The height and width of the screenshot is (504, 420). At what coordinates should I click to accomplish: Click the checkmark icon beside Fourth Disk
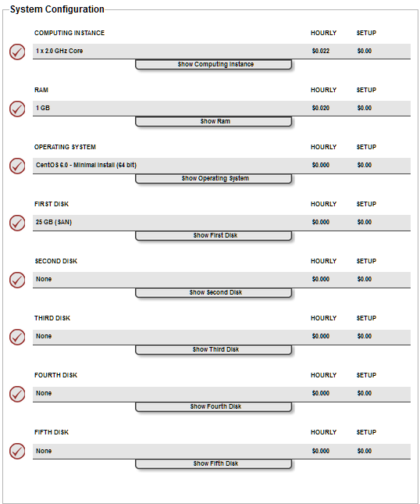(17, 394)
